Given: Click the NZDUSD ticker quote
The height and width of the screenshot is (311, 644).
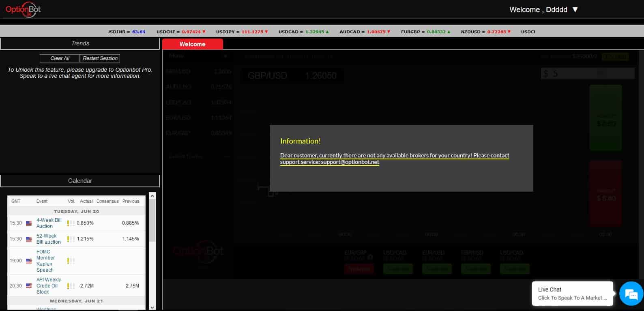Looking at the screenshot, I should click(x=486, y=32).
